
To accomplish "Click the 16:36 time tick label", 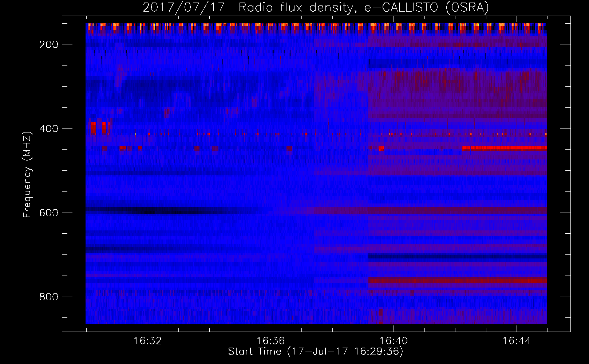I will point(270,341).
